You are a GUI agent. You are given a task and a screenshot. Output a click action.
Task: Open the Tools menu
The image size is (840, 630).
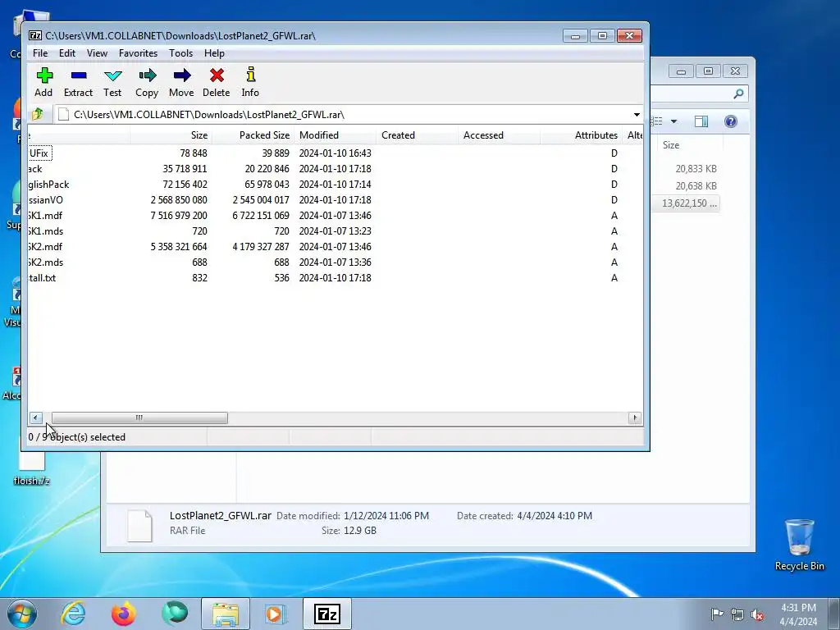point(181,53)
